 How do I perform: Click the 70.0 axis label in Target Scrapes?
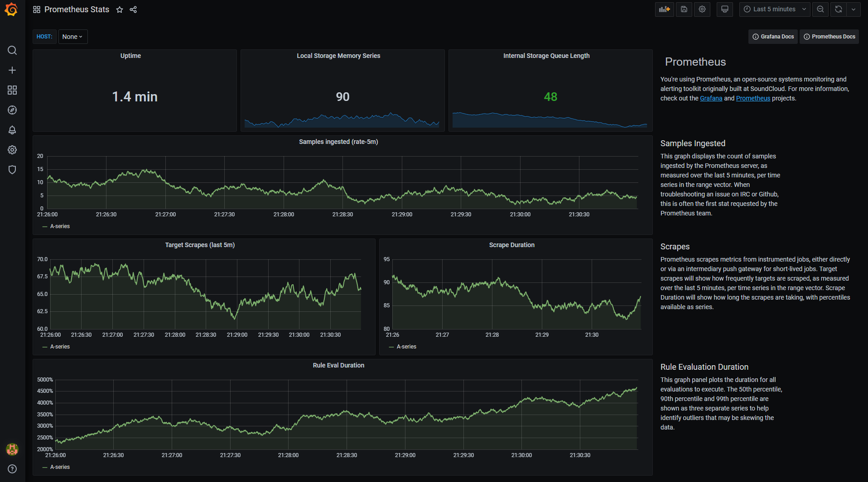tap(42, 259)
